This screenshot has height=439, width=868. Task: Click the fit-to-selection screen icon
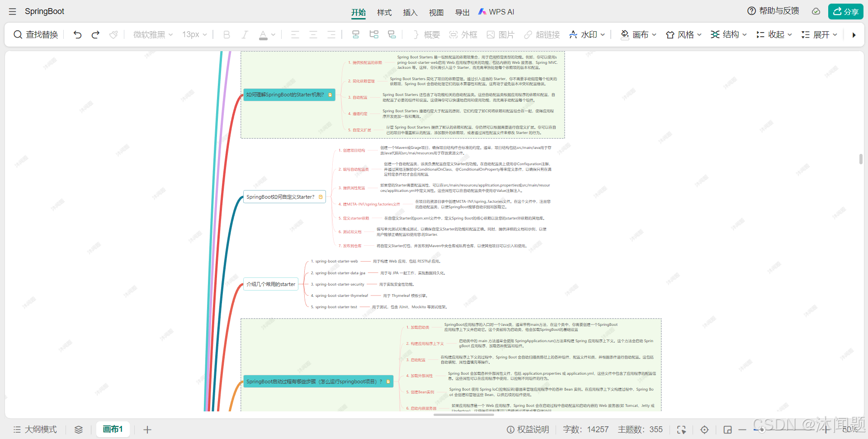click(x=681, y=429)
